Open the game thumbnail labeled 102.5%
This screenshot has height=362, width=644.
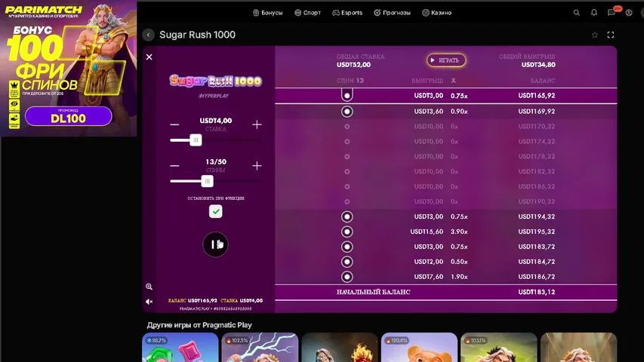(260, 347)
